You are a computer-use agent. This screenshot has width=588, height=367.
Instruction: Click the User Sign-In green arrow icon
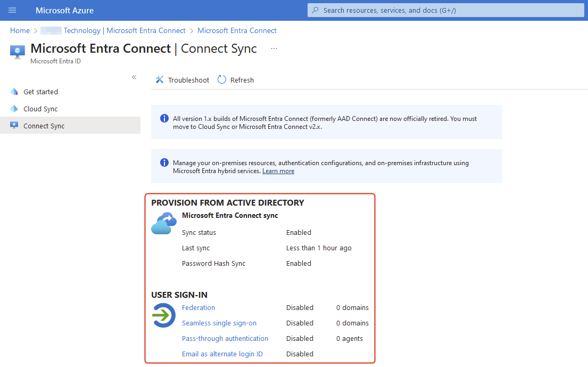(163, 315)
